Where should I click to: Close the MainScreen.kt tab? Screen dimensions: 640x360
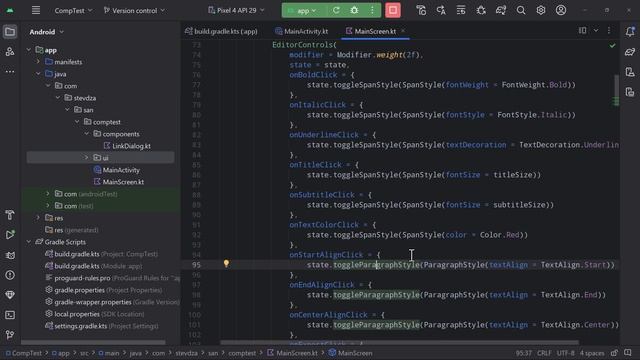coord(403,31)
